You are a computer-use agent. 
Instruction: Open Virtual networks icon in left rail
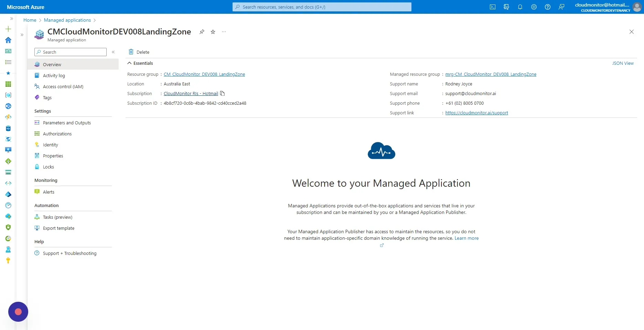point(8,183)
